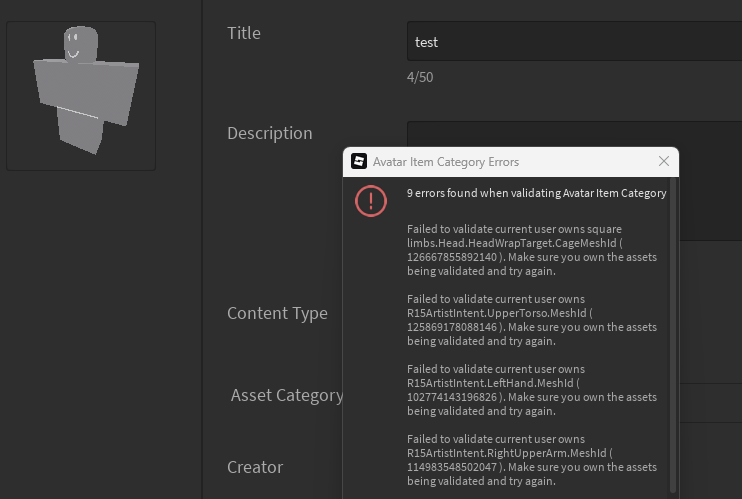742x499 pixels.
Task: Select the HeadWrapTarget.CageMeshId error message
Action: pos(531,250)
